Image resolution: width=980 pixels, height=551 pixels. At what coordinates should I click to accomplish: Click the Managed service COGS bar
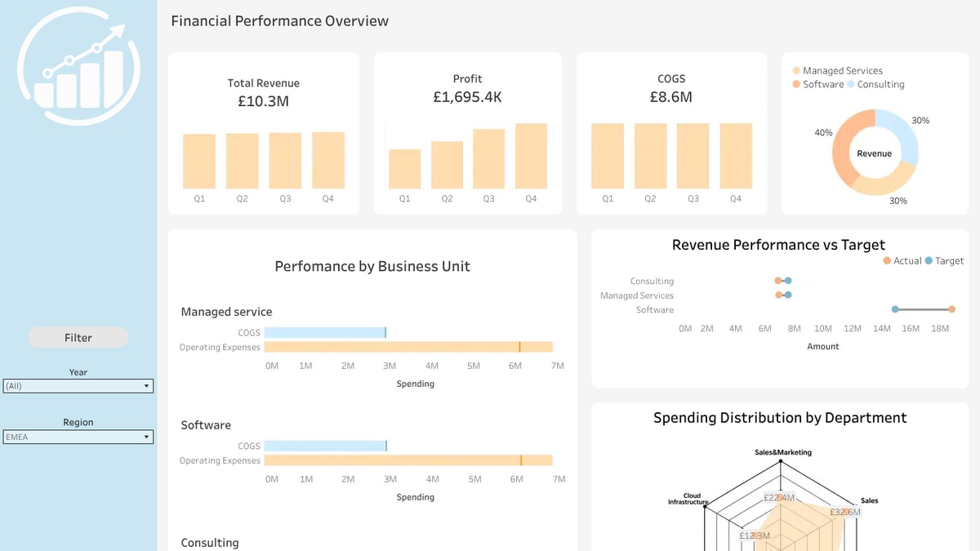click(x=325, y=332)
